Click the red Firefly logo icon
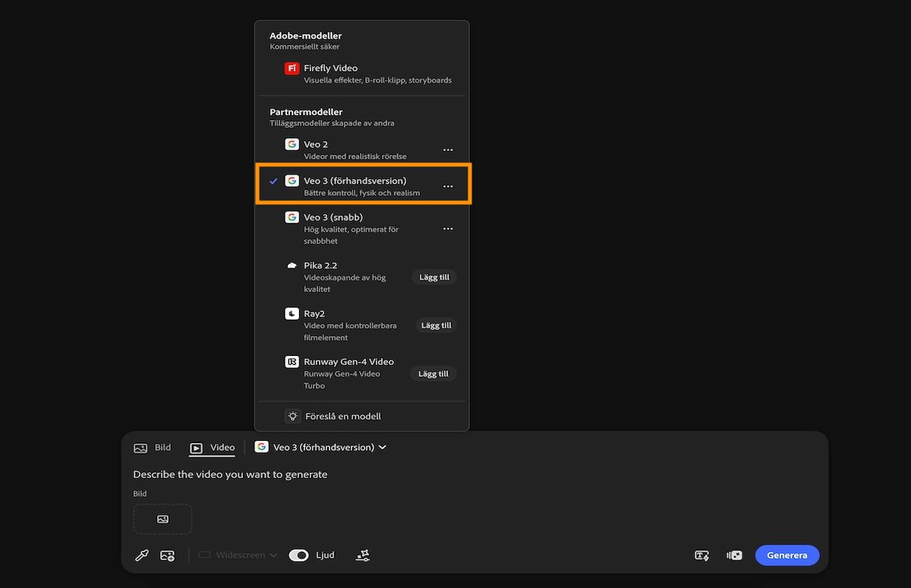This screenshot has height=588, width=911. pos(292,68)
